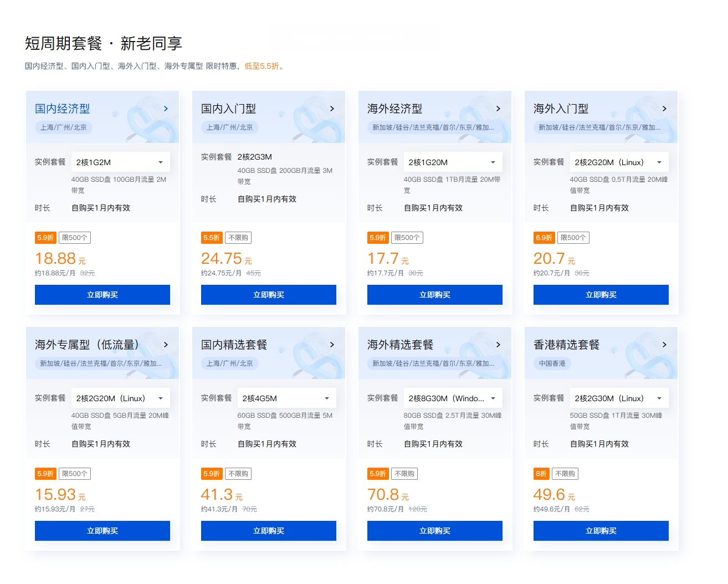Click arrow icon on 海外专属型（低流量）card

[166, 345]
